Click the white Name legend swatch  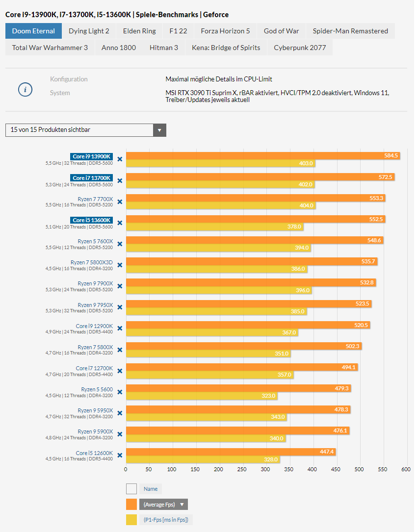point(131,489)
